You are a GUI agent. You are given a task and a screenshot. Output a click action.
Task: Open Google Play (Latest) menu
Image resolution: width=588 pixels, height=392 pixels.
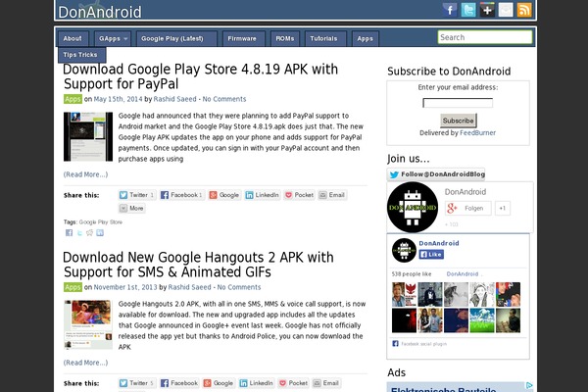click(176, 38)
